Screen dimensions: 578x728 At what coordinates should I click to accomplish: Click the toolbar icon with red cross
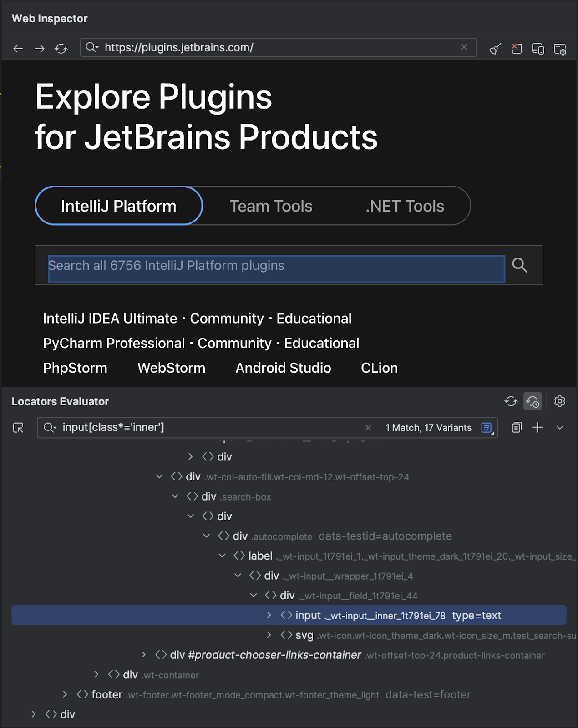pyautogui.click(x=517, y=48)
